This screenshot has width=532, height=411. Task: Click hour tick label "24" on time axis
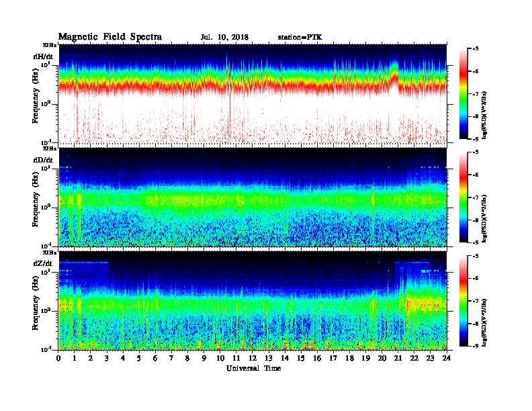click(447, 358)
